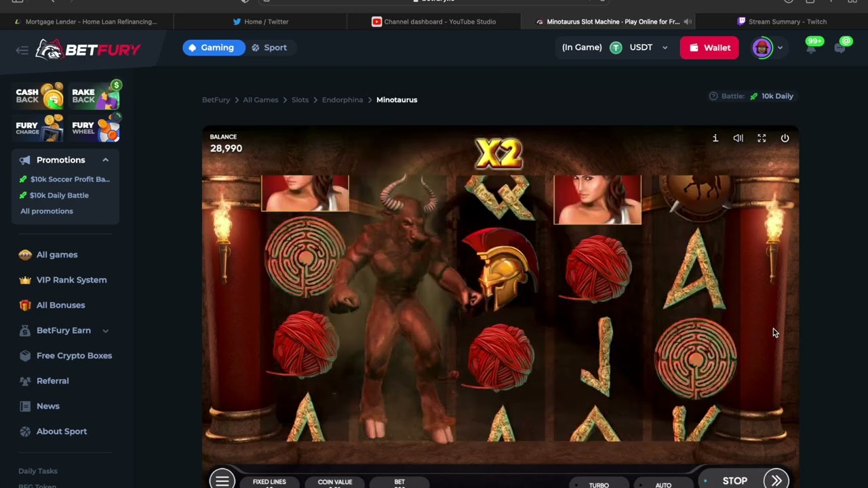
Task: Toggle Turbo spin mode
Action: click(598, 485)
